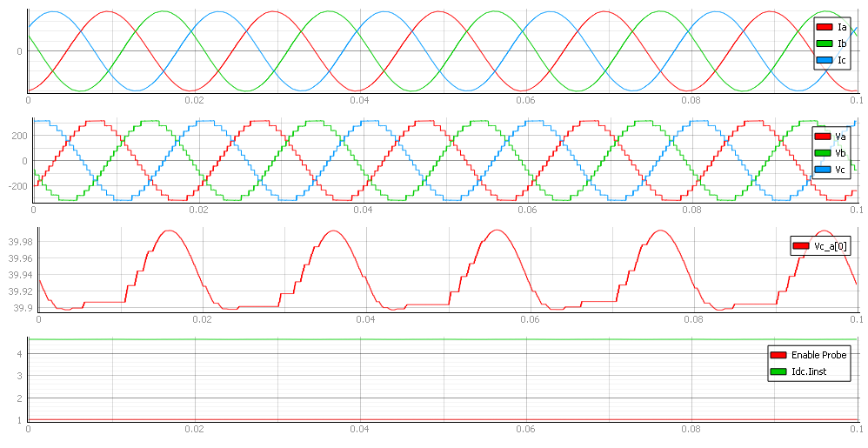Image resolution: width=868 pixels, height=448 pixels.
Task: Click the blue Vc legend swatch
Action: coord(824,169)
